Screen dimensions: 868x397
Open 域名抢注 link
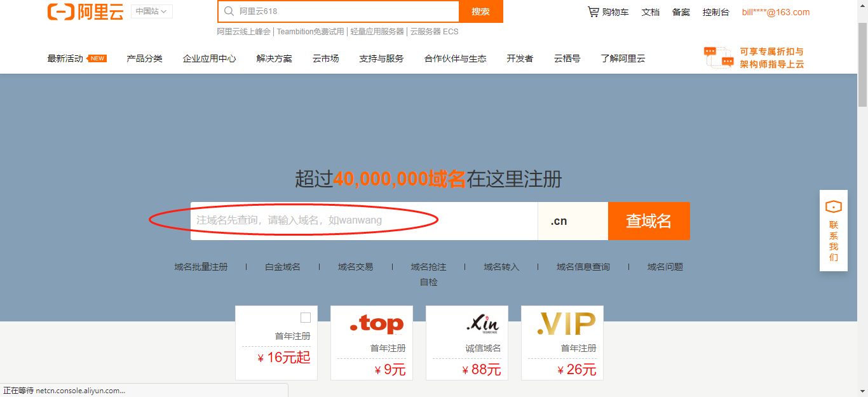tap(429, 267)
